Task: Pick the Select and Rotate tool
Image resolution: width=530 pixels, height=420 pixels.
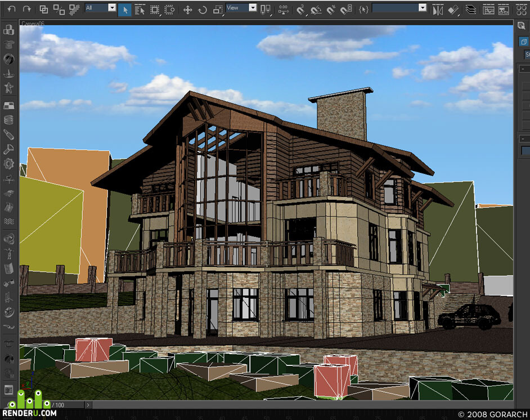Action: tap(203, 10)
